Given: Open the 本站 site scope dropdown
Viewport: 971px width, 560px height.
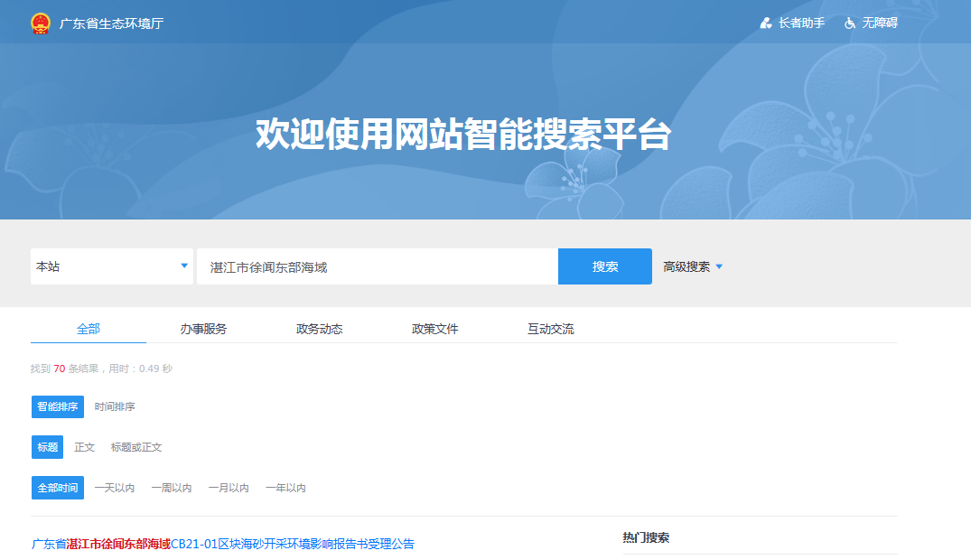Looking at the screenshot, I should pos(112,266).
